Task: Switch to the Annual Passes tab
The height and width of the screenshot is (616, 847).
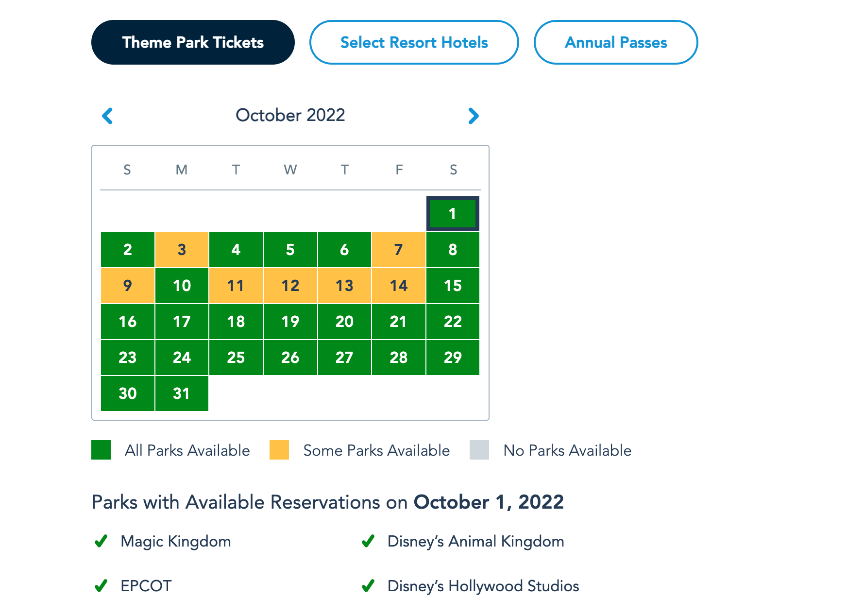Action: click(x=615, y=42)
